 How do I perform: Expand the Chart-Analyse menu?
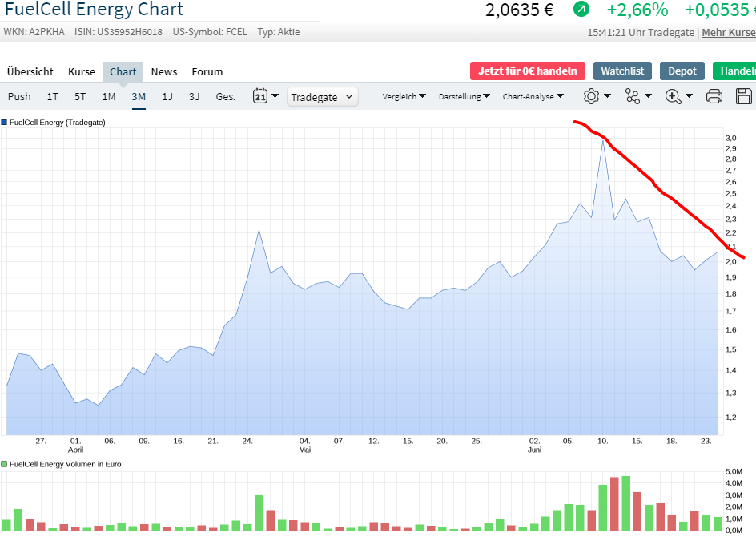coord(533,96)
